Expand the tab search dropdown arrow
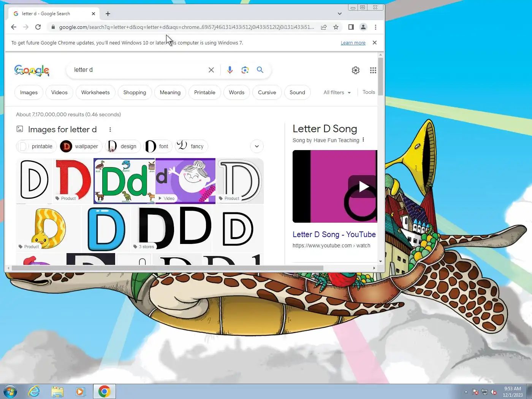Viewport: 532px width, 399px height. (x=340, y=14)
